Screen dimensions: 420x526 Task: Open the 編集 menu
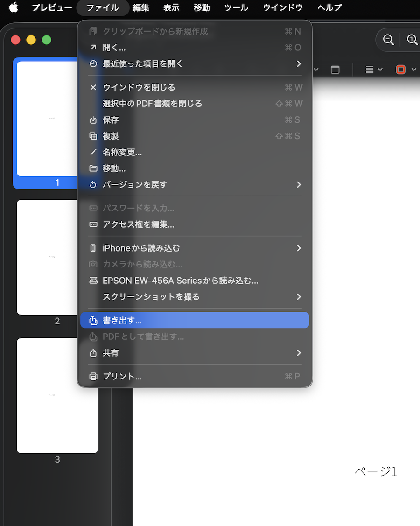[x=141, y=7]
